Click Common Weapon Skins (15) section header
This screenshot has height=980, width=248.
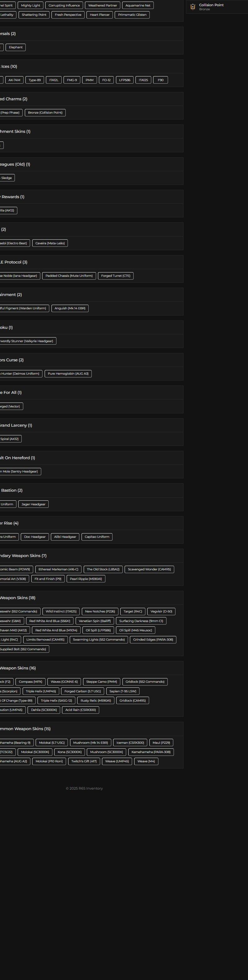click(25, 729)
